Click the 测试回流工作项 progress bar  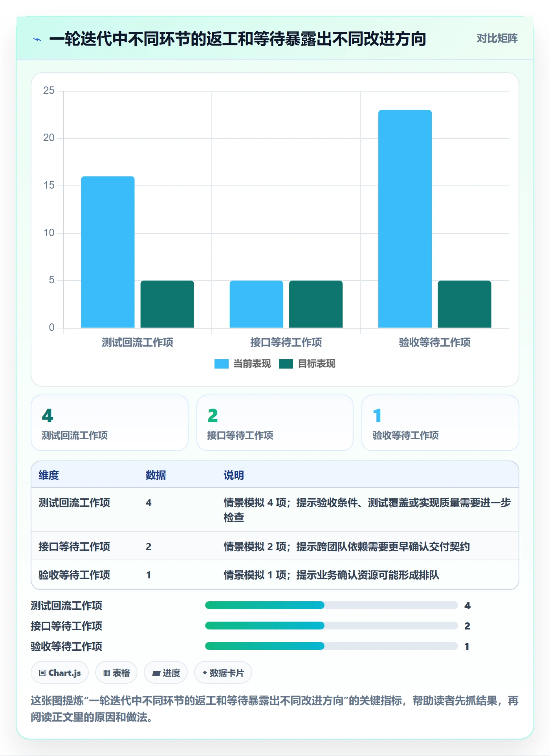pos(332,605)
